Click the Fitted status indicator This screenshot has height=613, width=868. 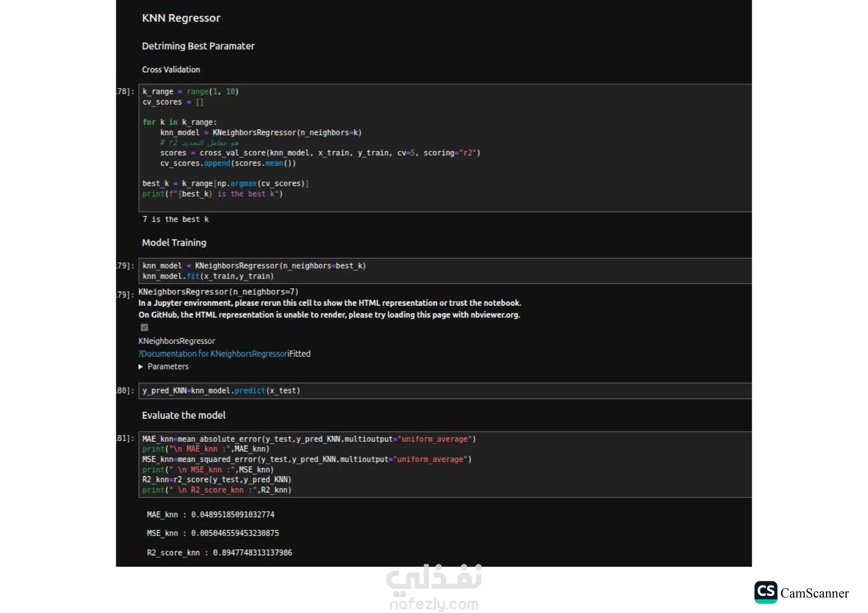click(300, 354)
